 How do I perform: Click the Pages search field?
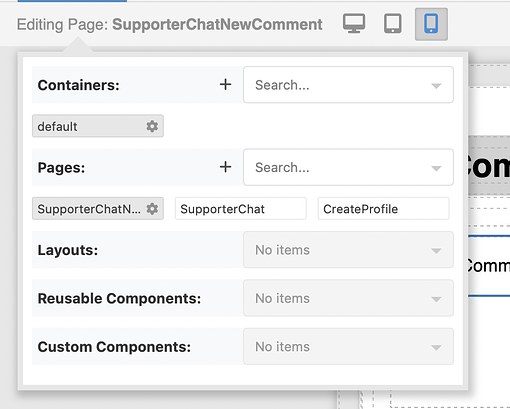348,167
